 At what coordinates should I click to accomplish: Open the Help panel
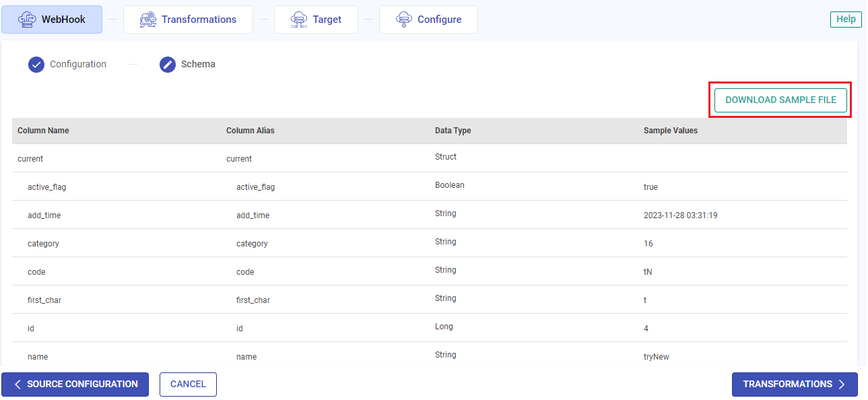tap(845, 19)
